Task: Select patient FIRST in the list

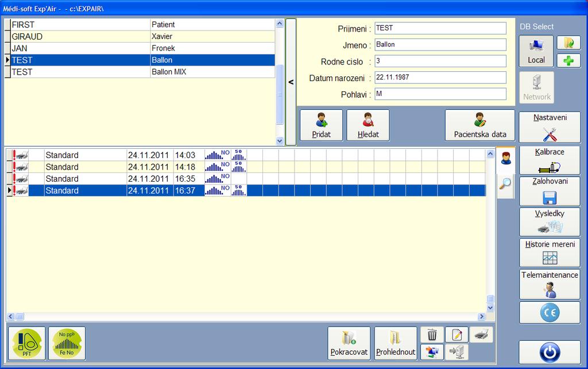Action: pyautogui.click(x=143, y=25)
